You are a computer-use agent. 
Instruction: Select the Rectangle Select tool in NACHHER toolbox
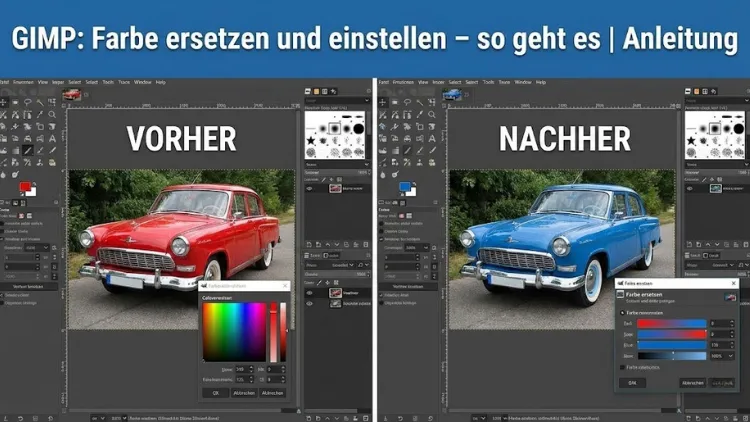pos(395,102)
